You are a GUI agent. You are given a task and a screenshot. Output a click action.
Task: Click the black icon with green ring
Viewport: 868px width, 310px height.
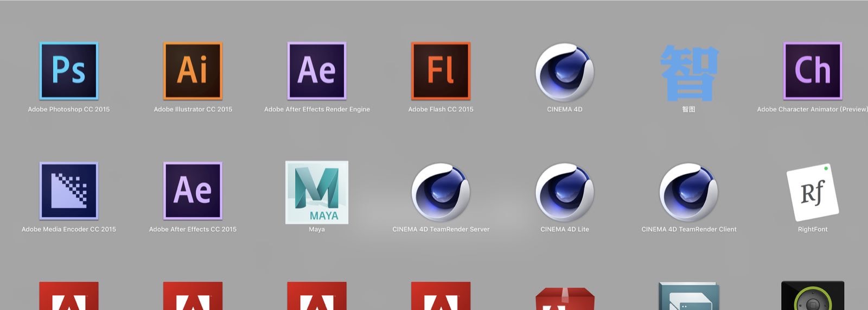pos(813,297)
